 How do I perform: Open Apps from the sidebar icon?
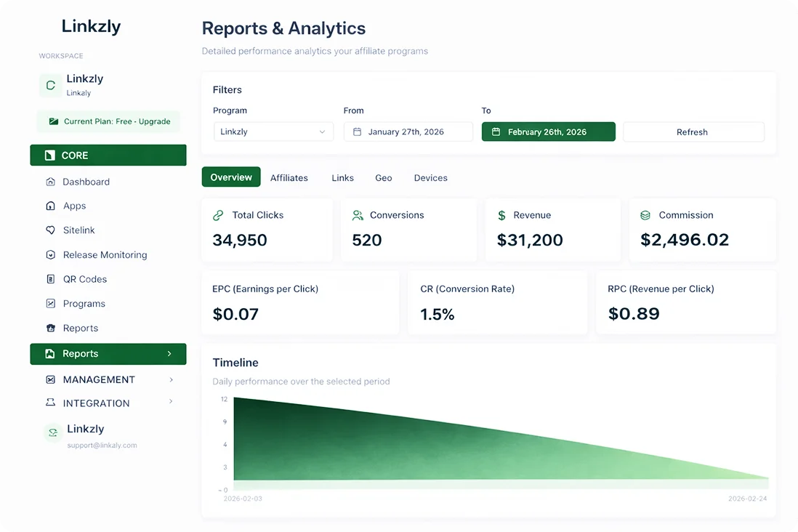[x=51, y=206]
